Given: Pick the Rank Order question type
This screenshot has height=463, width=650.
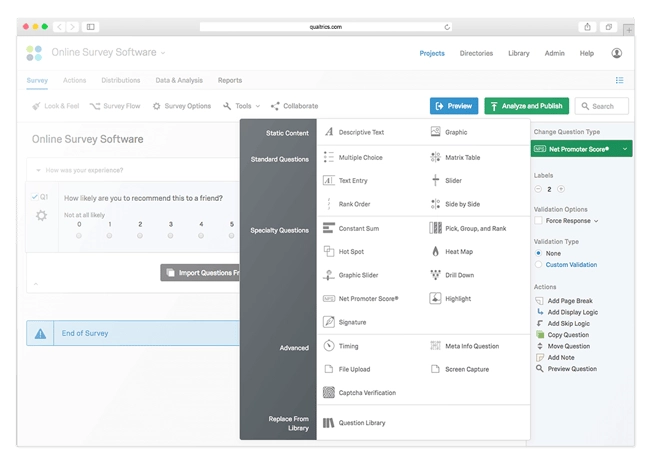Looking at the screenshot, I should coord(354,204).
